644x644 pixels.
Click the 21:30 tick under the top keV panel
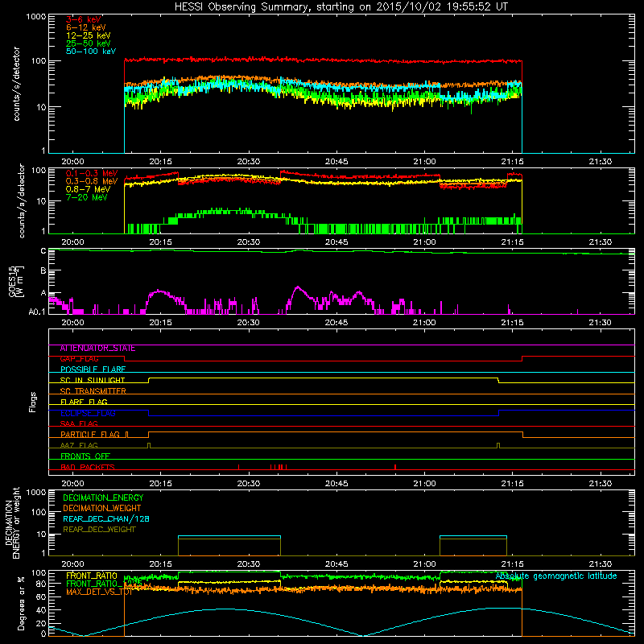click(x=600, y=162)
